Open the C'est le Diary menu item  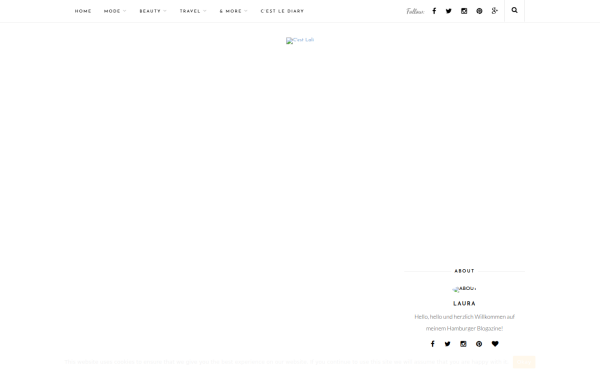[282, 11]
